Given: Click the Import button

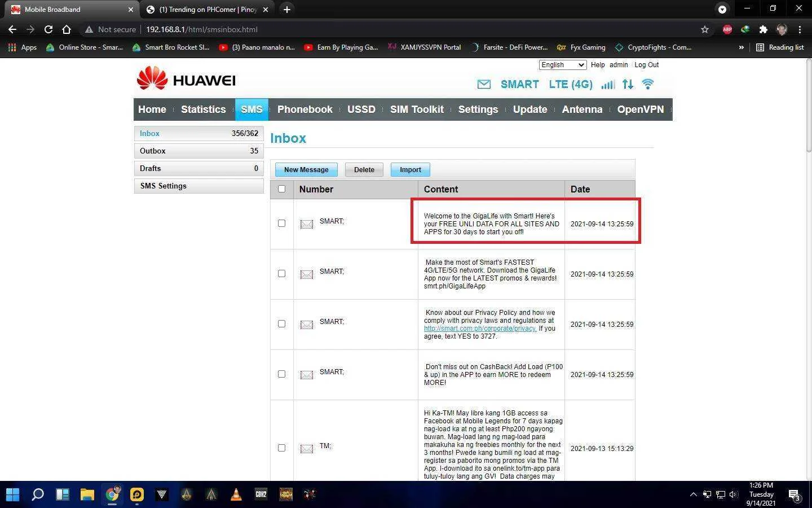Looking at the screenshot, I should [x=411, y=170].
